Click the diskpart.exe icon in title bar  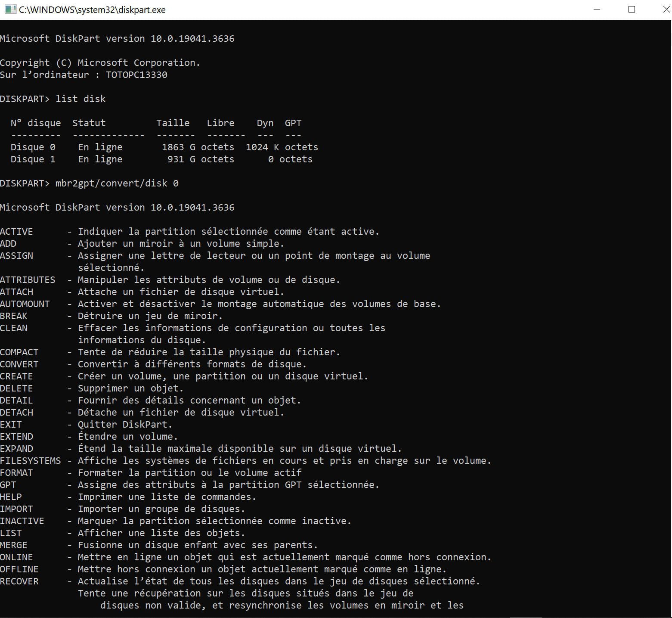(10, 9)
